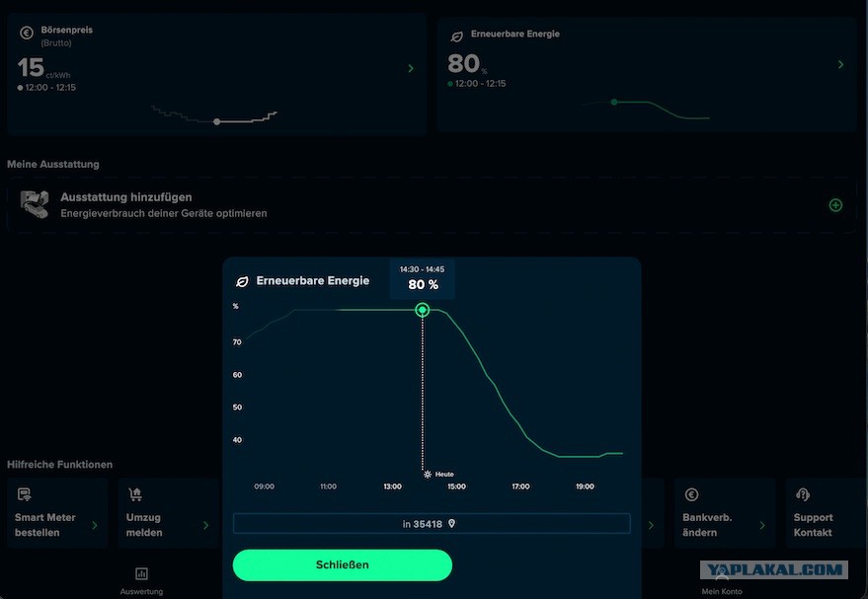Open Erneuerbare Energie card chevron arrow
Screen dimensions: 868x599
840,65
